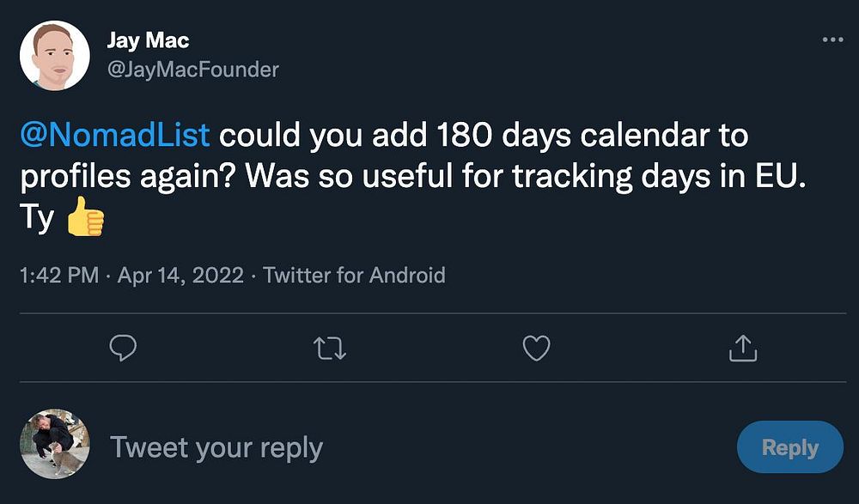This screenshot has height=504, width=859.
Task: Click the 1:42 PM time link
Action: pyautogui.click(x=57, y=276)
